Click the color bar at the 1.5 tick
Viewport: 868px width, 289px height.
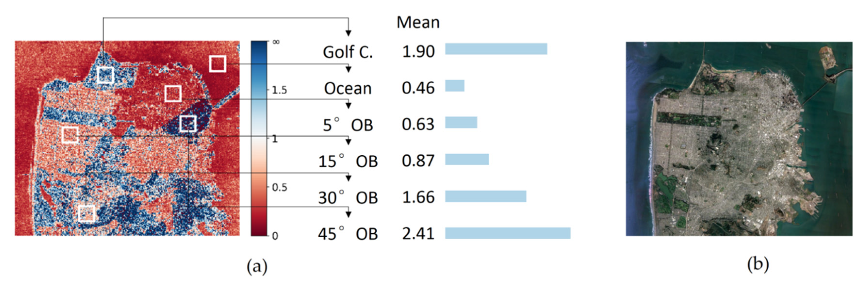[259, 90]
